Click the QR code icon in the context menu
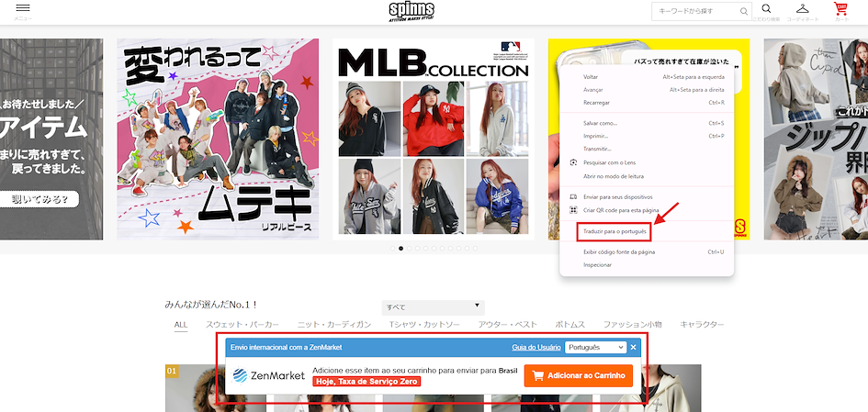 point(573,210)
